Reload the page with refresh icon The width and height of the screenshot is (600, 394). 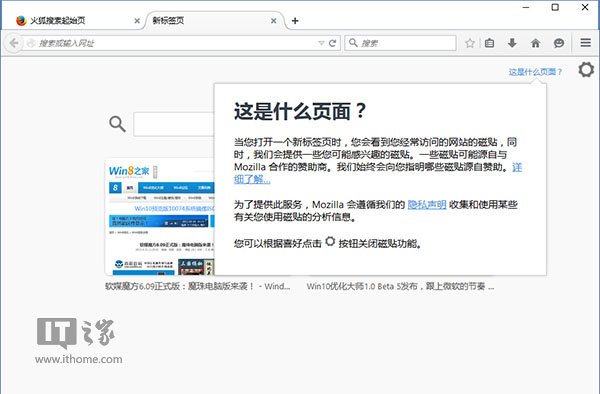coord(333,43)
